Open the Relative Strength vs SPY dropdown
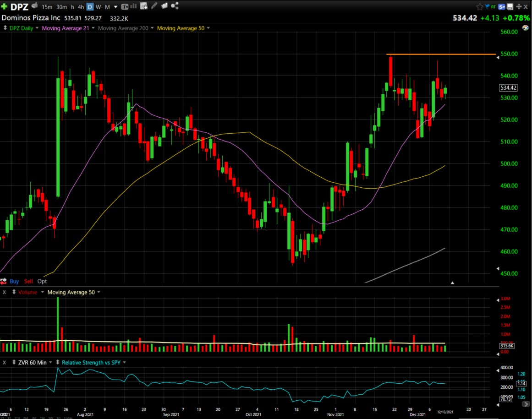Image resolution: width=532 pixels, height=419 pixels. click(125, 363)
